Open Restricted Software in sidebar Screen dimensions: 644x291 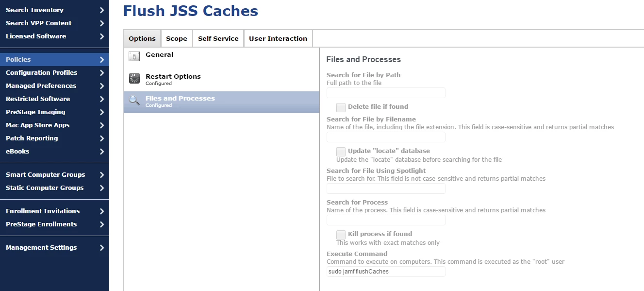(x=54, y=99)
